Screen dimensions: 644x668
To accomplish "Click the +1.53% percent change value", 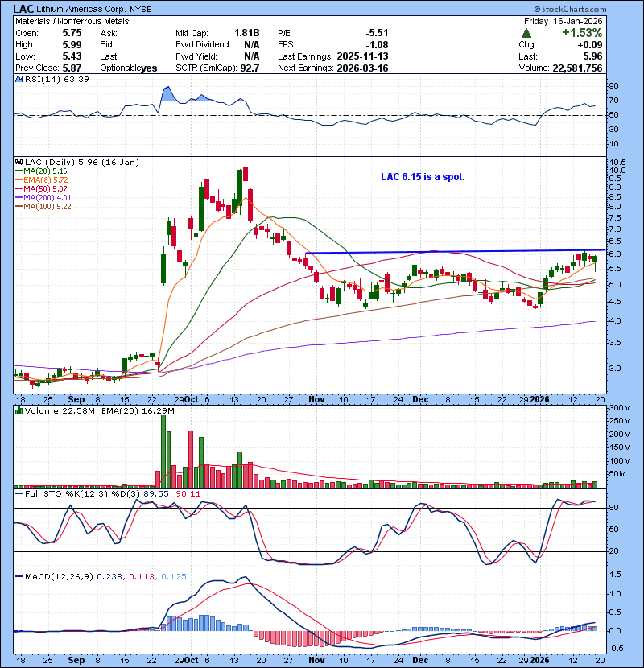I will (582, 33).
